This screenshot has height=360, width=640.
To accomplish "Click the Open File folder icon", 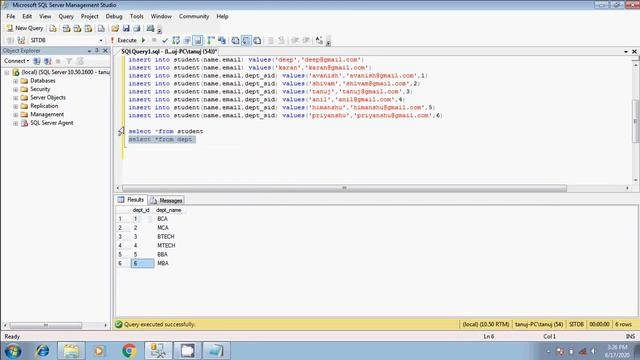I will 115,28.
